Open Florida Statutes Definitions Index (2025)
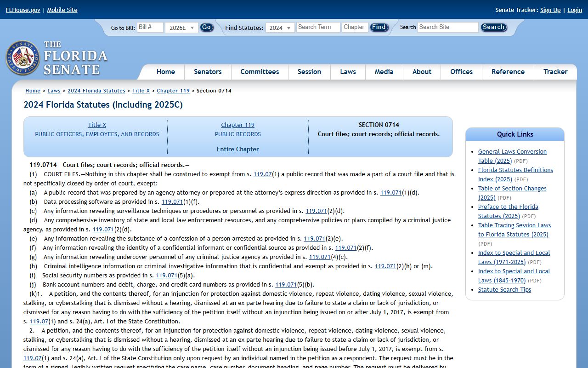 515,175
